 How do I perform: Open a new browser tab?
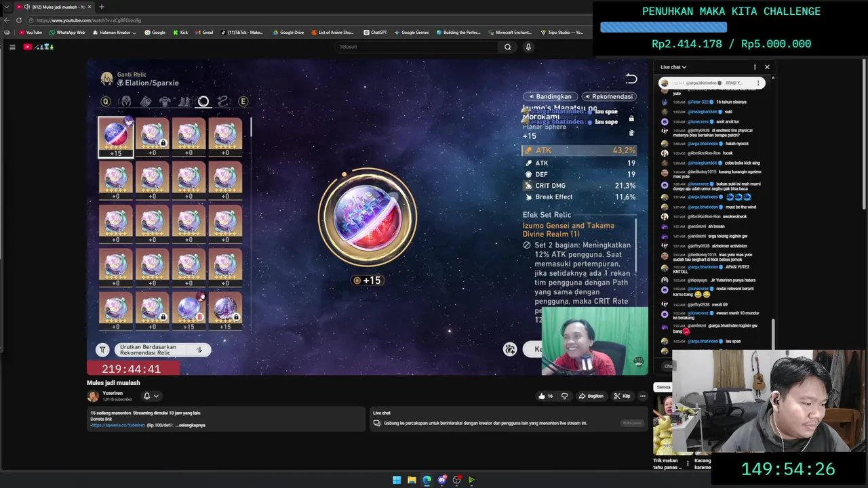(x=101, y=7)
